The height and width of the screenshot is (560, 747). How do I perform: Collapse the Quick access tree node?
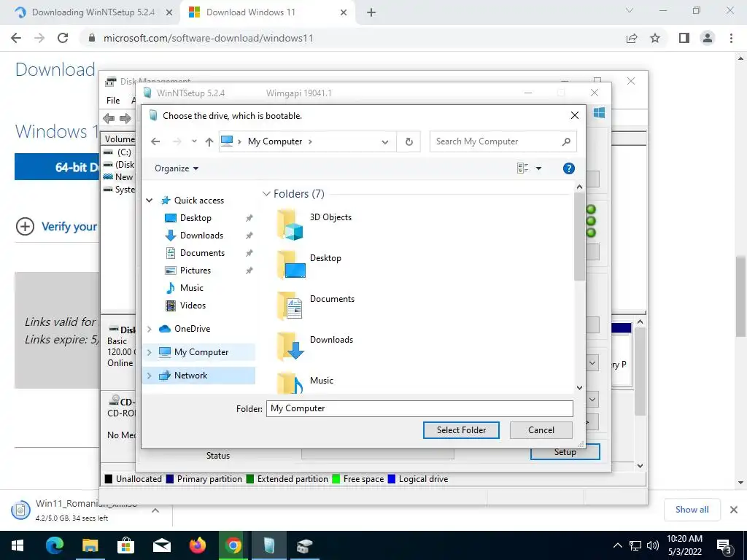[x=149, y=201]
